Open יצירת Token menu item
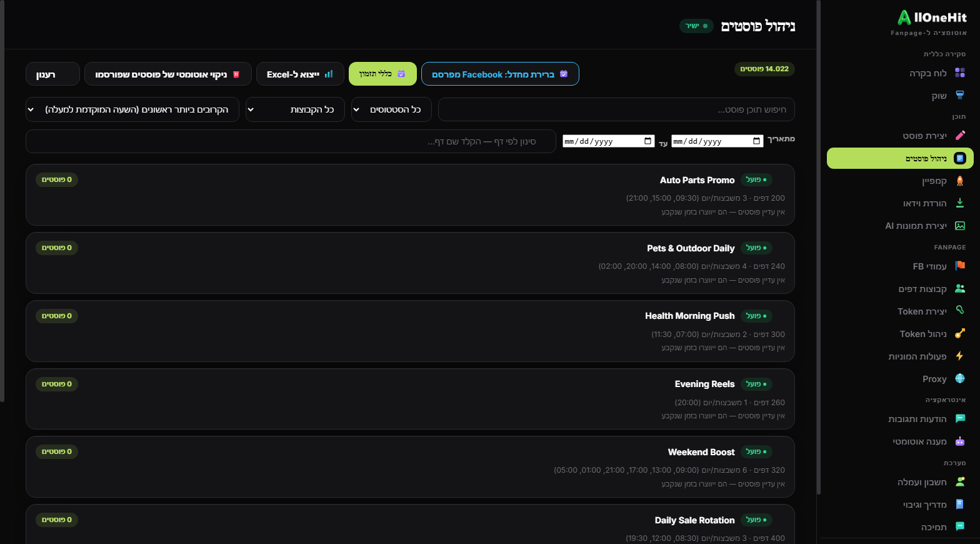 point(900,311)
